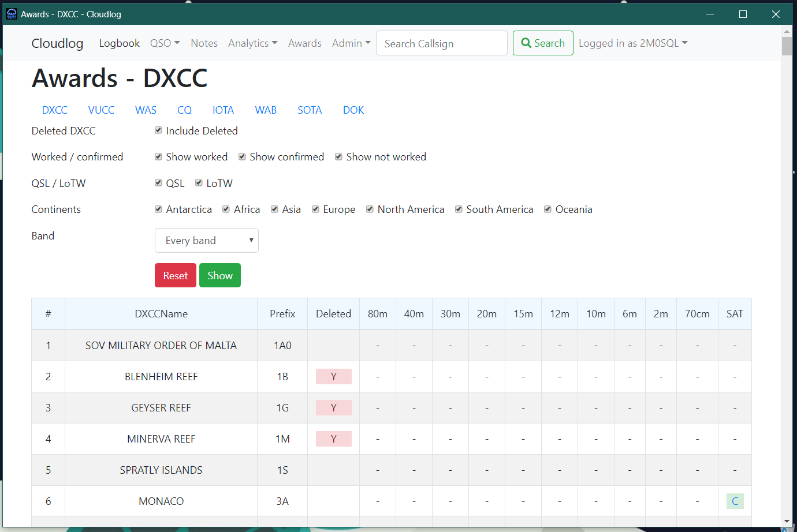797x532 pixels.
Task: Select SOV MILITARY ORDER OF MALTA row name
Action: tap(161, 346)
